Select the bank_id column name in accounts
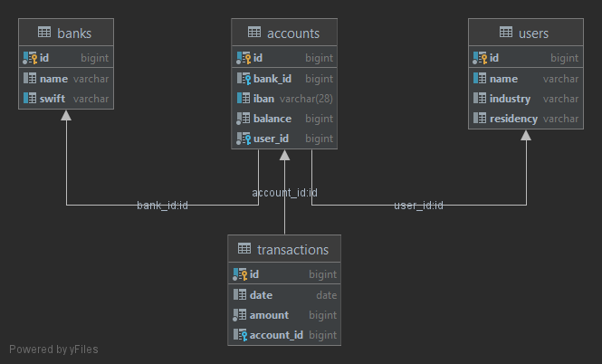602x364 pixels. (272, 79)
